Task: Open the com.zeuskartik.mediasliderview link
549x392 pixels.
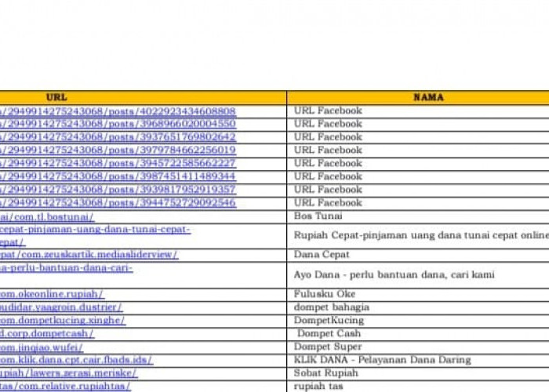Action: [89, 255]
